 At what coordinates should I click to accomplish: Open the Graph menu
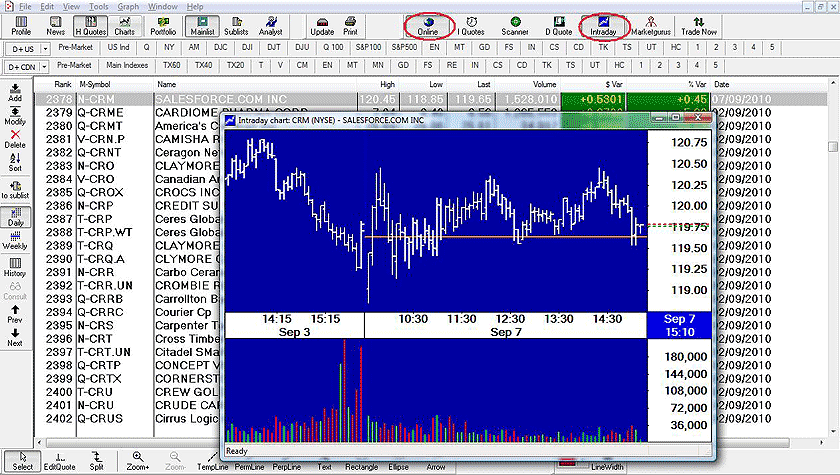[x=128, y=6]
